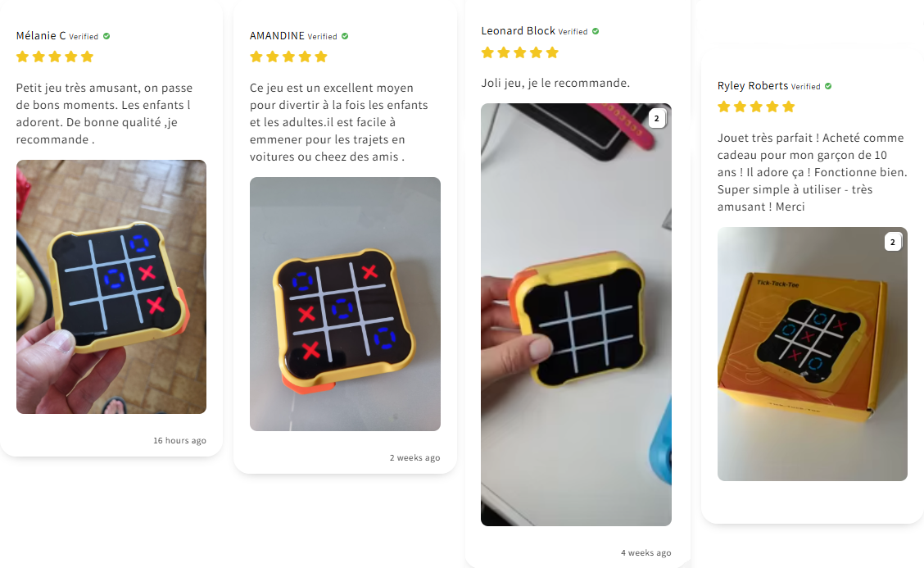Click Leonard Block's verified checkmark icon
924x568 pixels.
click(596, 31)
